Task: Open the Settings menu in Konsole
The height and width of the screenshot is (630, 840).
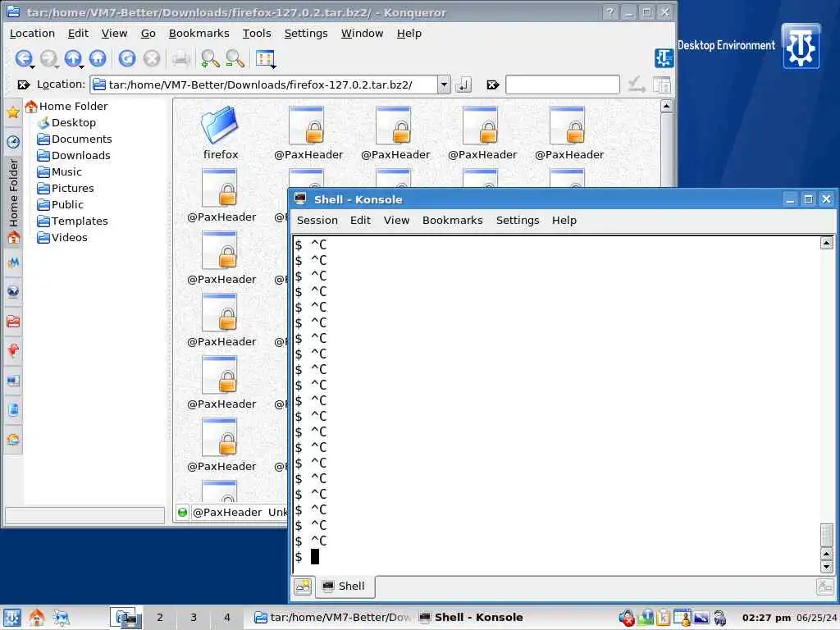Action: click(518, 220)
